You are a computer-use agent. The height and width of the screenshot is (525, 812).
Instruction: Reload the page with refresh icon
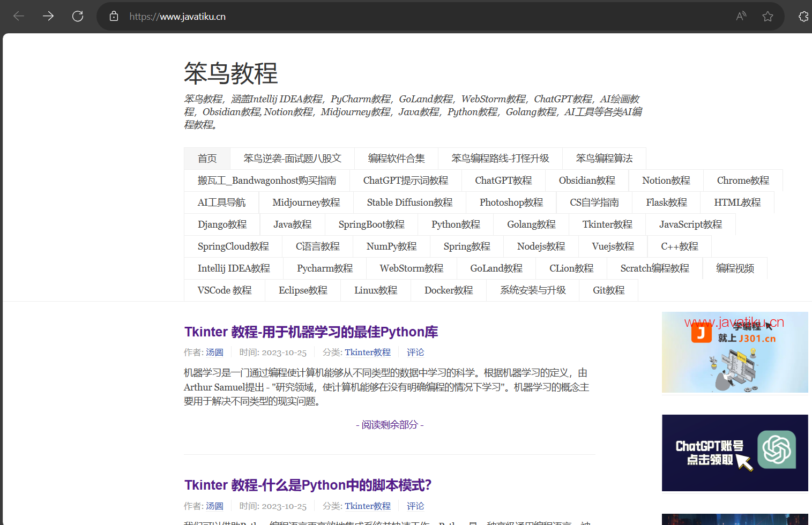pyautogui.click(x=78, y=16)
